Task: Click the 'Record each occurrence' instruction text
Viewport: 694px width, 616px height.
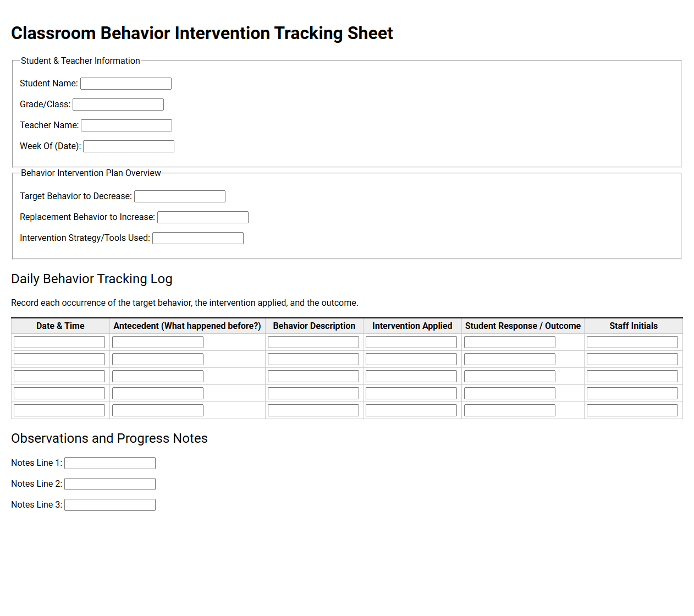Action: tap(185, 303)
